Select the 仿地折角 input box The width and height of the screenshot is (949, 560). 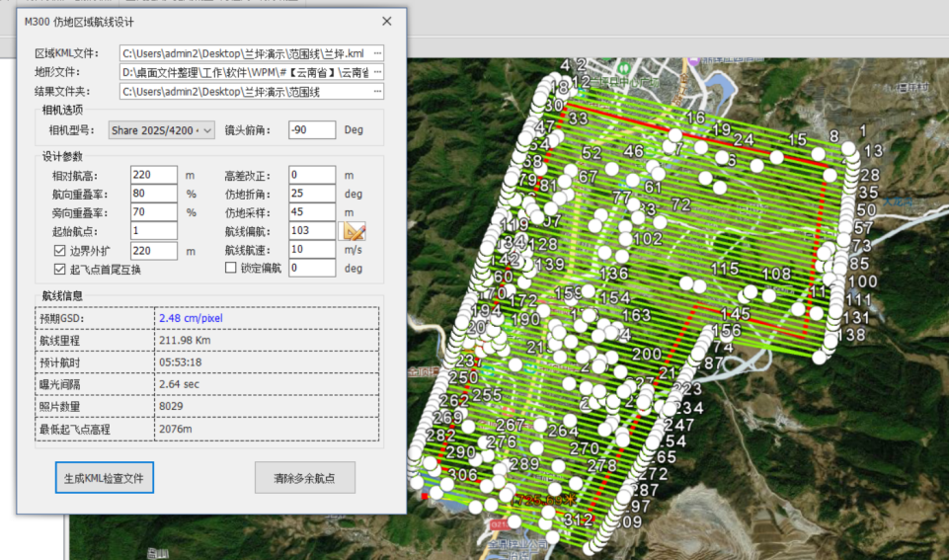(x=312, y=194)
